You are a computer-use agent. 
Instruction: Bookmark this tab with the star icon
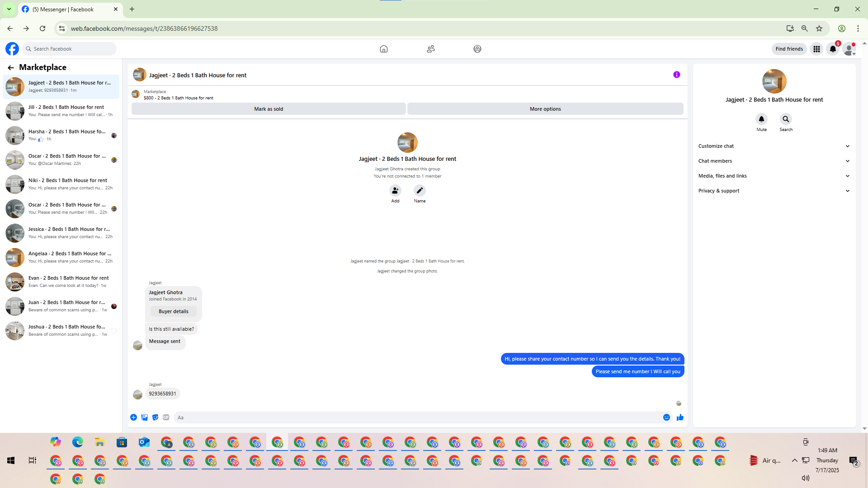(x=819, y=28)
